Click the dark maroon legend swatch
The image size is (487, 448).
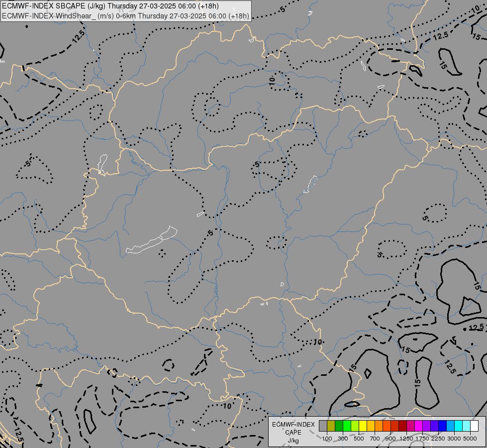tap(403, 426)
